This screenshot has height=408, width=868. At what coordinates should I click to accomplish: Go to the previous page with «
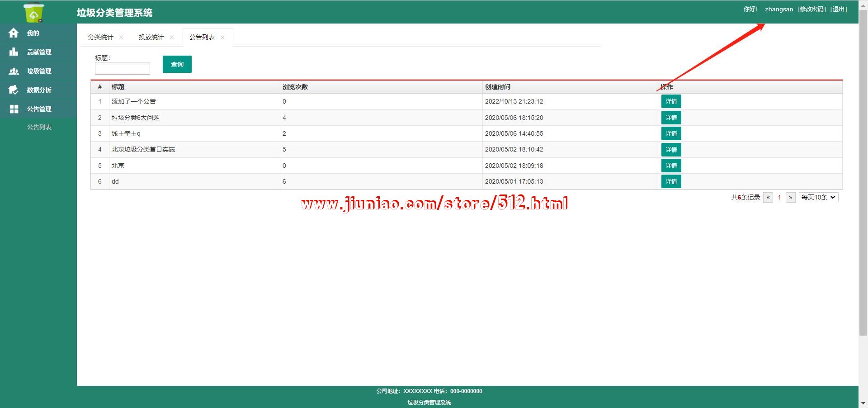pos(768,197)
